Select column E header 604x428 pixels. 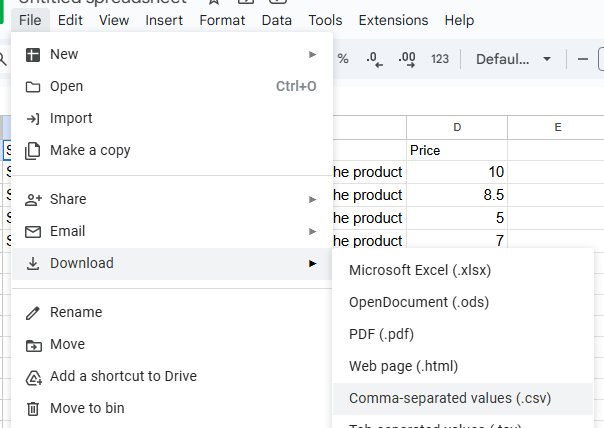click(556, 127)
